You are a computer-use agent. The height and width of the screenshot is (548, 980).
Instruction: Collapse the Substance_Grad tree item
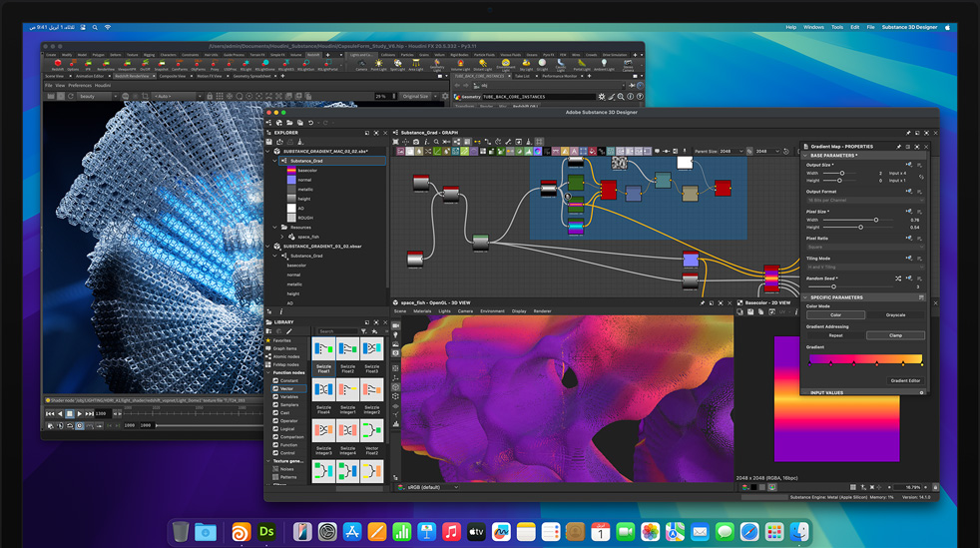pyautogui.click(x=275, y=161)
